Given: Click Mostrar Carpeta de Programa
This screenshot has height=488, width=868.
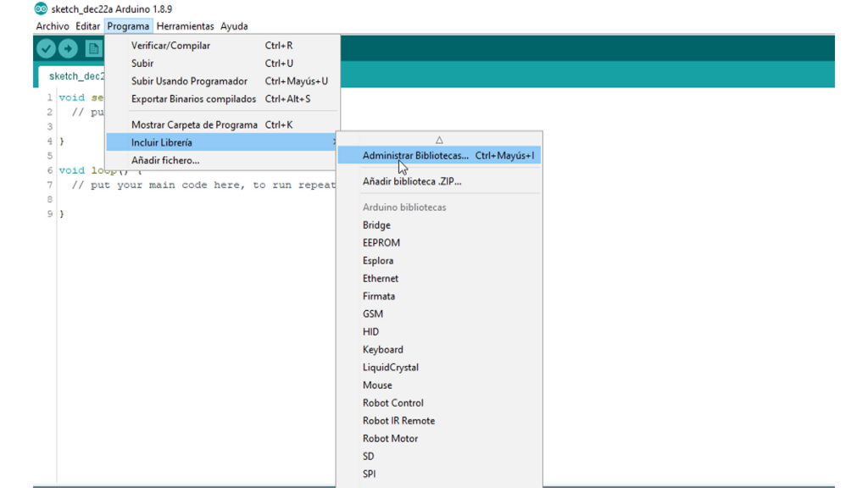Looking at the screenshot, I should (194, 125).
